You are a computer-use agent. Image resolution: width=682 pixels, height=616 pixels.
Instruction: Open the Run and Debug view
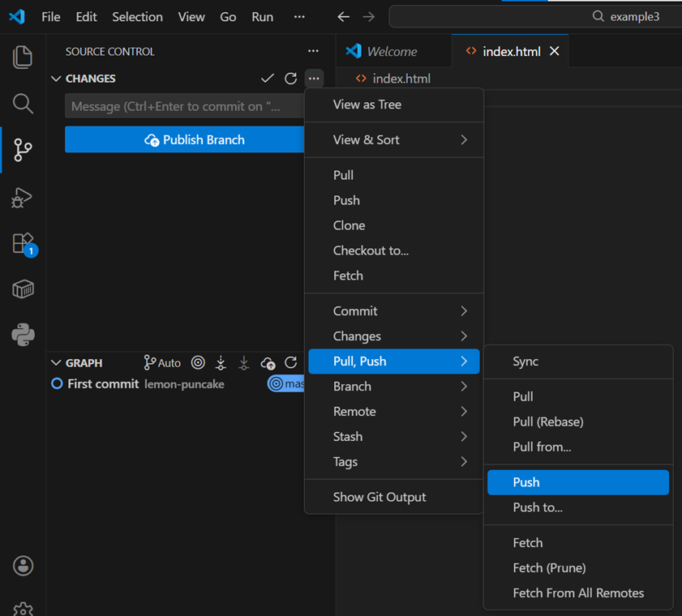tap(23, 197)
